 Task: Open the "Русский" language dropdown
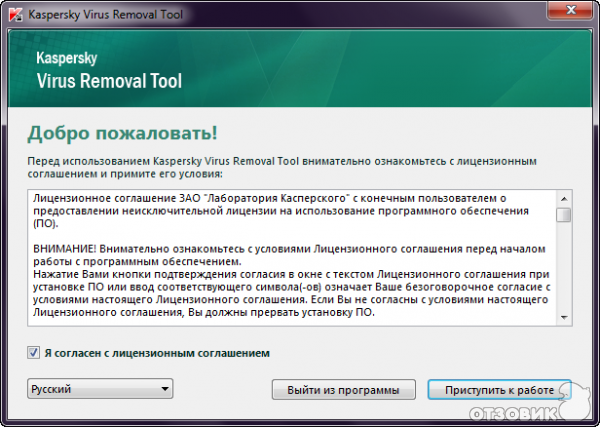pyautogui.click(x=99, y=389)
